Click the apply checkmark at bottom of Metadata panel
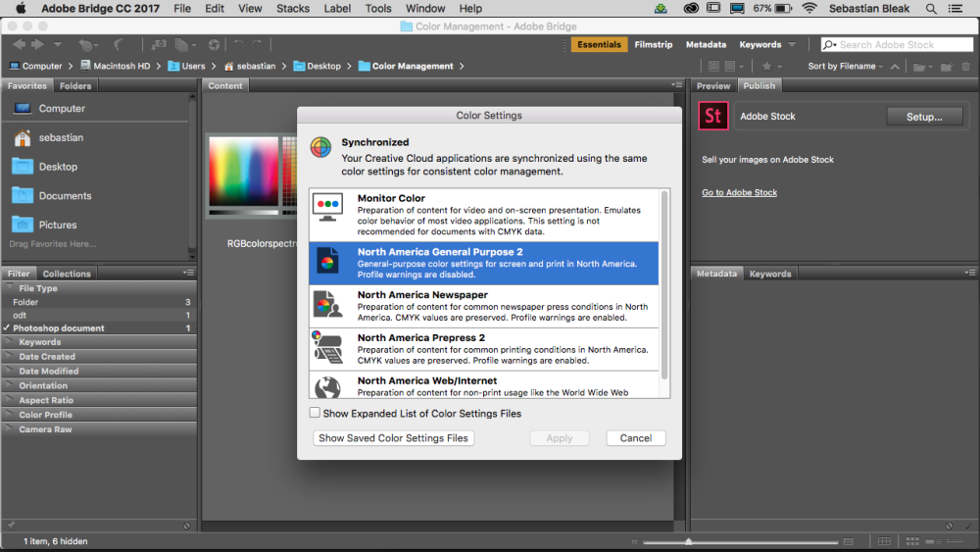Viewport: 980px width, 552px height. (x=968, y=526)
